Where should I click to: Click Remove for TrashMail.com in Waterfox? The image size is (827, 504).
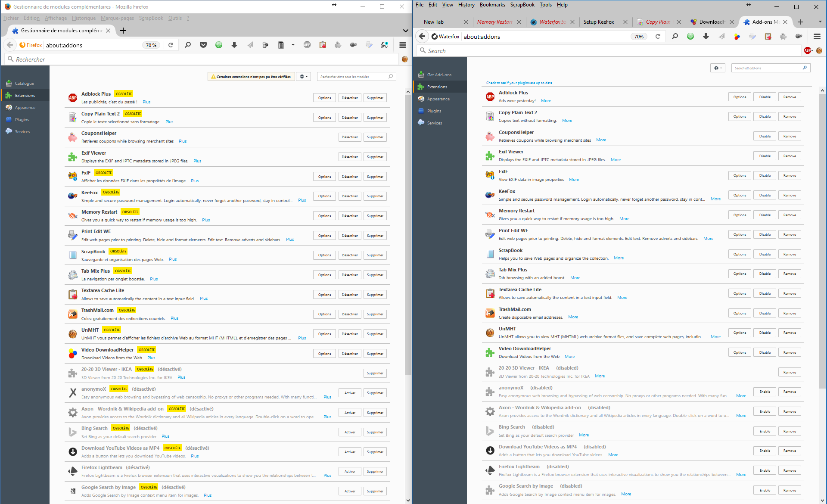pyautogui.click(x=790, y=314)
